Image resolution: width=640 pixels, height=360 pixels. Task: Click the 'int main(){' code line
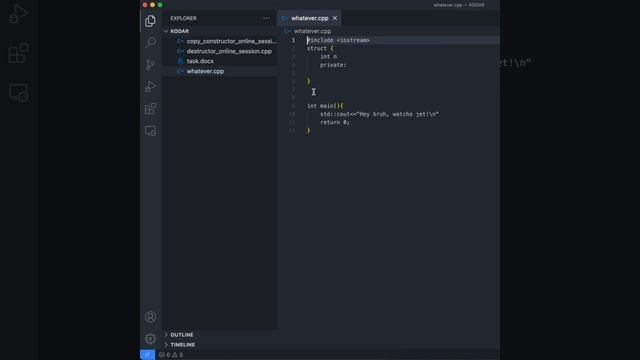point(325,106)
